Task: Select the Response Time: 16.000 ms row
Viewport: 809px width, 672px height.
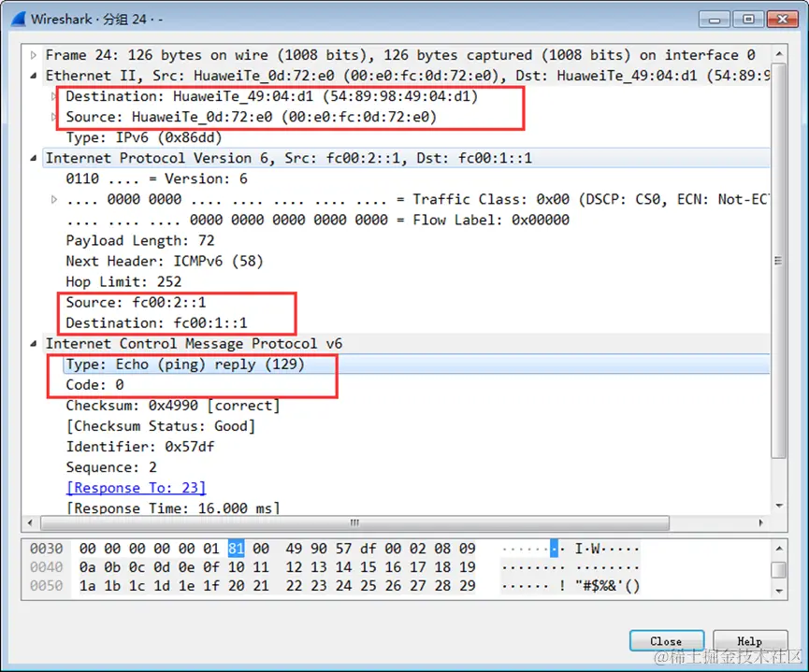Action: click(173, 508)
